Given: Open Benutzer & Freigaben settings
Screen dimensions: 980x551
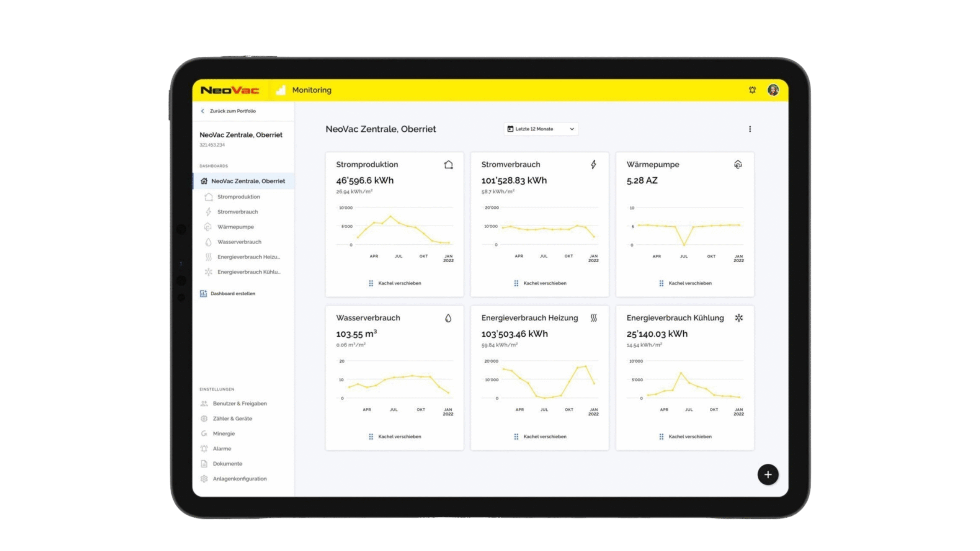Looking at the screenshot, I should click(239, 404).
